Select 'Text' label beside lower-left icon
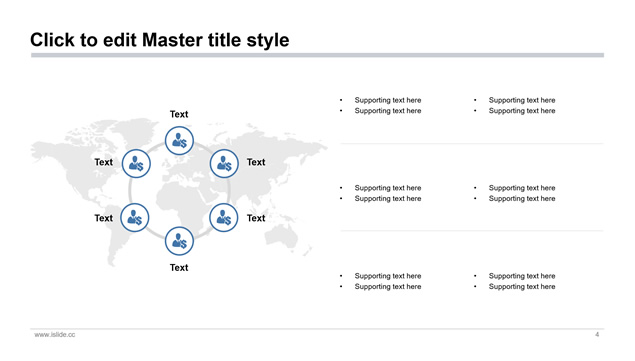Viewport: 635px width, 361px height. click(x=104, y=218)
